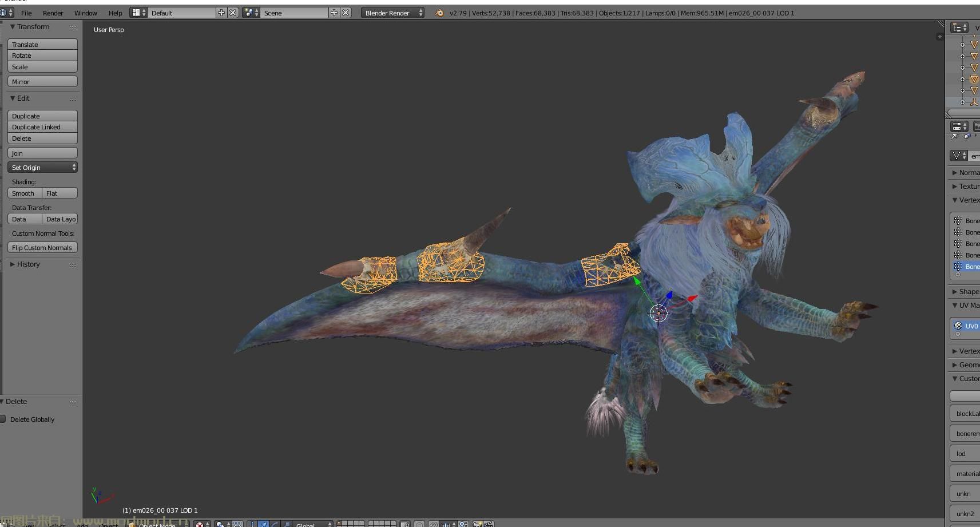Open the Window menu

85,13
